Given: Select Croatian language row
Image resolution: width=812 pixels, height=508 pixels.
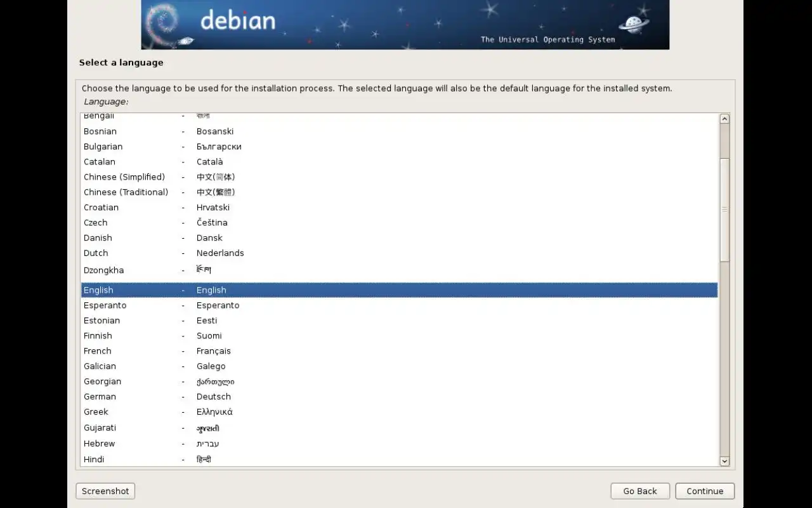Looking at the screenshot, I should pos(400,208).
